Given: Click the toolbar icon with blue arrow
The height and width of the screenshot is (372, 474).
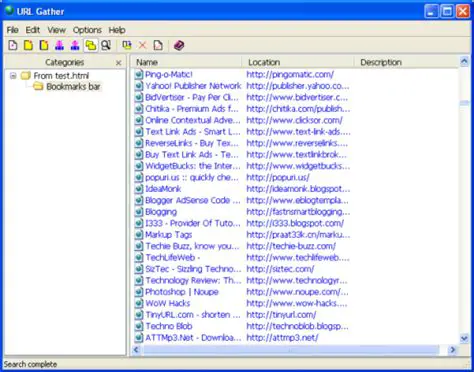Looking at the screenshot, I should pyautogui.click(x=127, y=45).
